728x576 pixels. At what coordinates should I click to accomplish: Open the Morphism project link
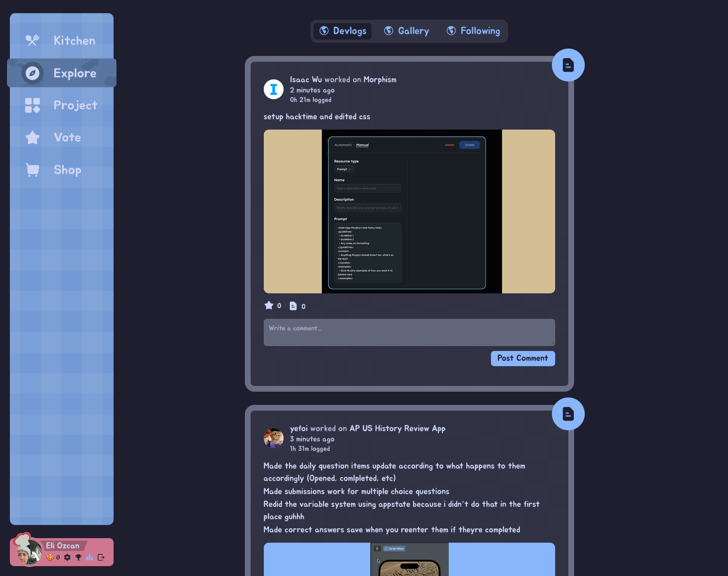pyautogui.click(x=380, y=80)
